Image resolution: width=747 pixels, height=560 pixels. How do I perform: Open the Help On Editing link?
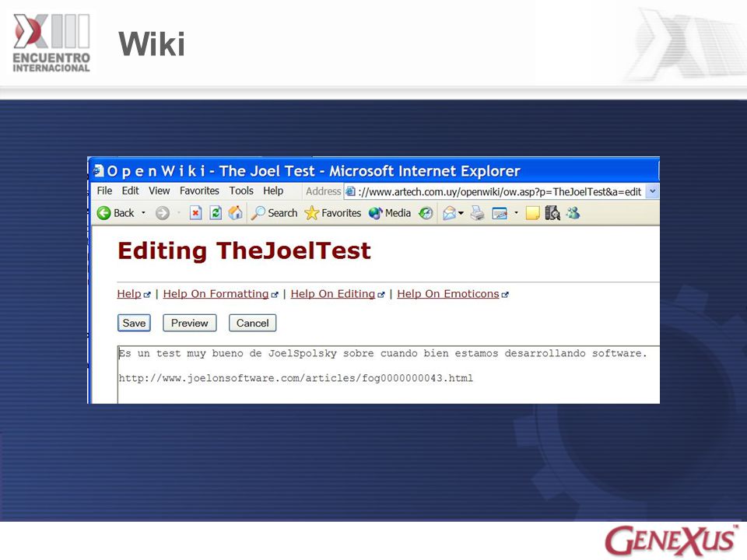coord(333,294)
